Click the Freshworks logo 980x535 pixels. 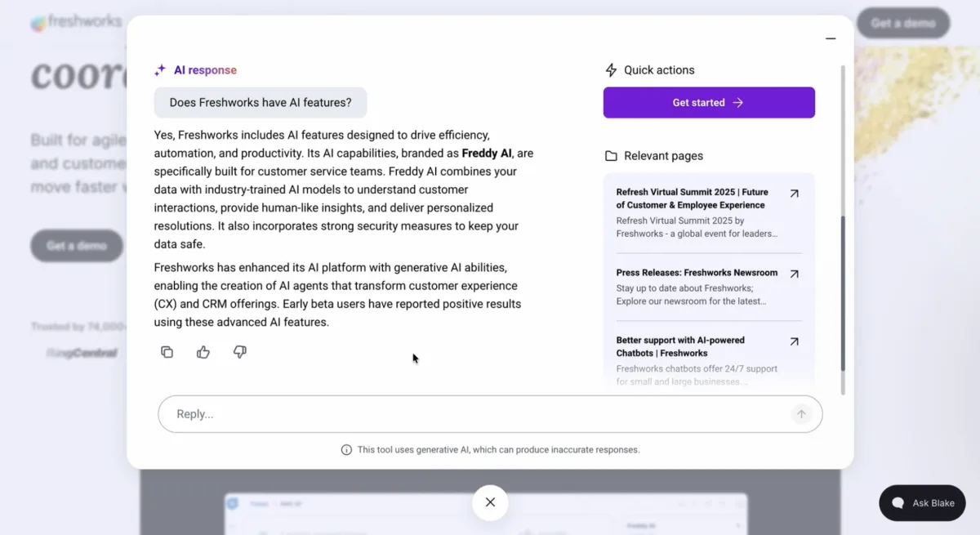click(x=76, y=22)
